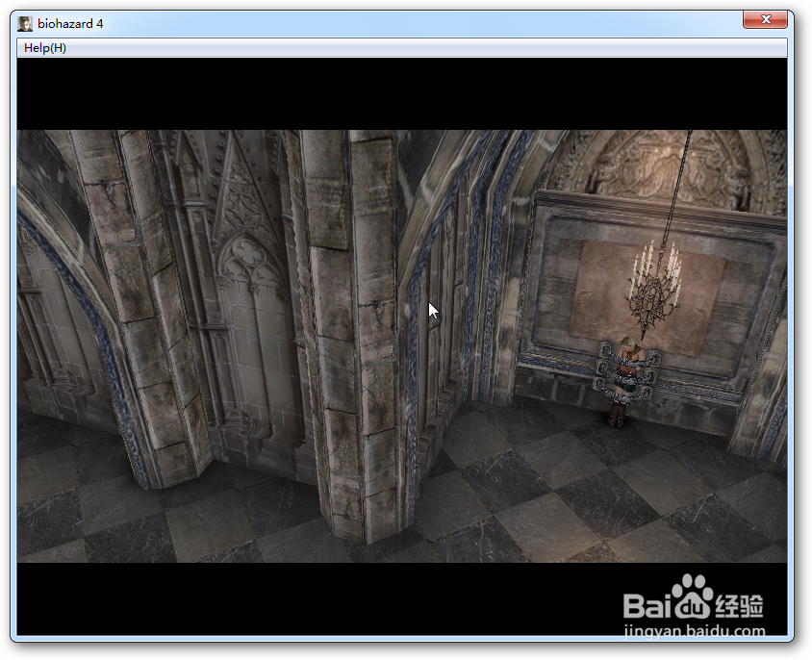
Task: Close the biohazard 4 window
Action: (765, 19)
